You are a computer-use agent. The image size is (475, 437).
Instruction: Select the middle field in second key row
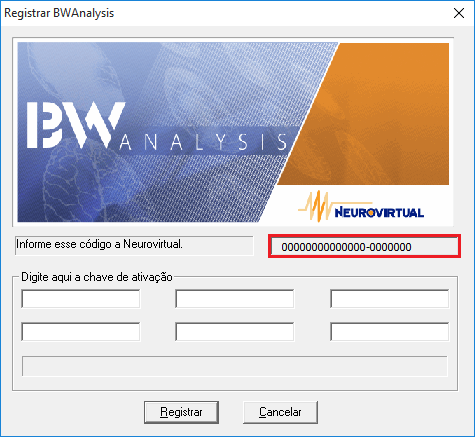tap(235, 332)
